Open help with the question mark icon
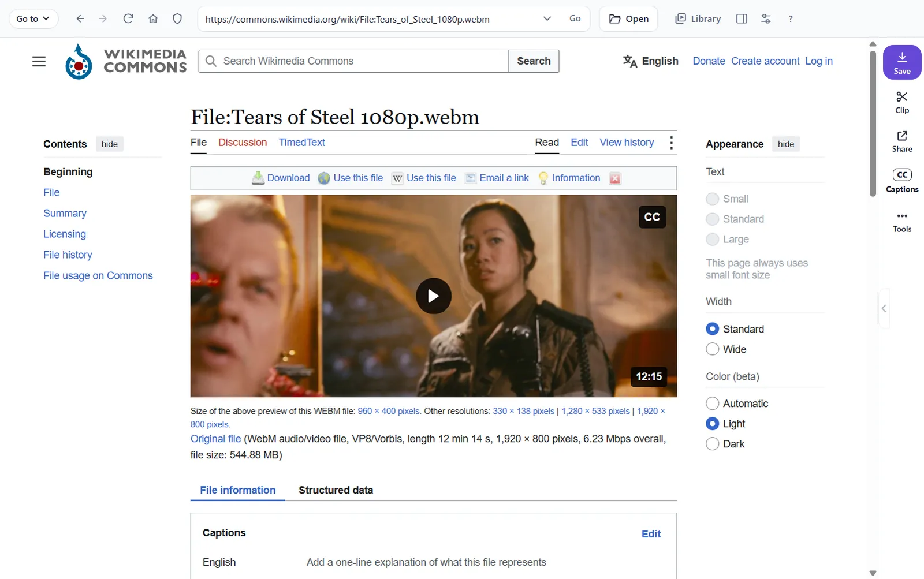Viewport: 924px width, 579px height. 791,18
